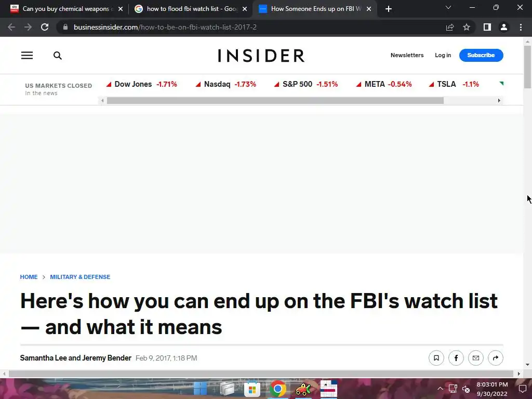
Task: Expand the tab search dropdown arrow
Action: tap(448, 7)
